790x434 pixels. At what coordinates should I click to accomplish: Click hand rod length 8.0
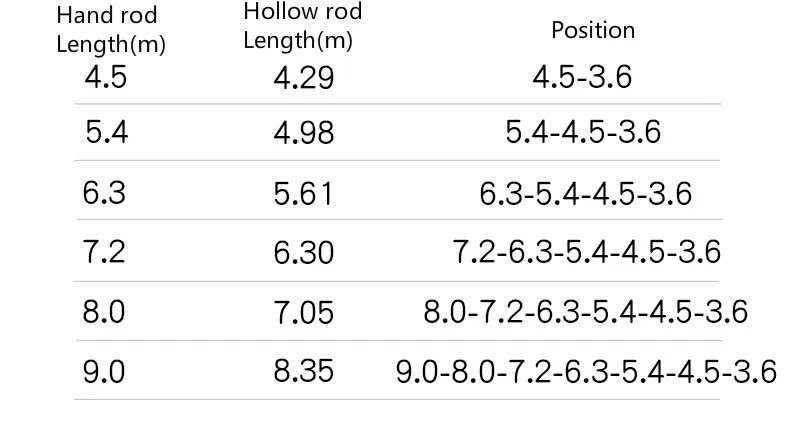(104, 312)
